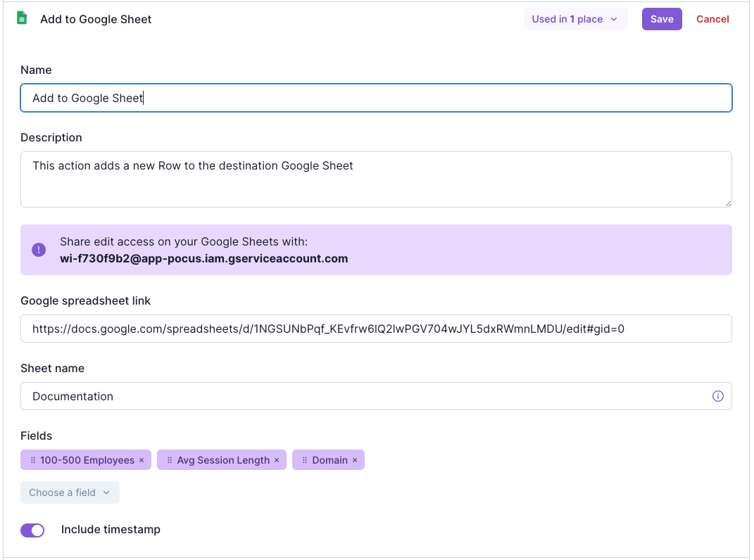Click the Google Sheets icon in the header
The width and height of the screenshot is (754, 560).
[22, 19]
